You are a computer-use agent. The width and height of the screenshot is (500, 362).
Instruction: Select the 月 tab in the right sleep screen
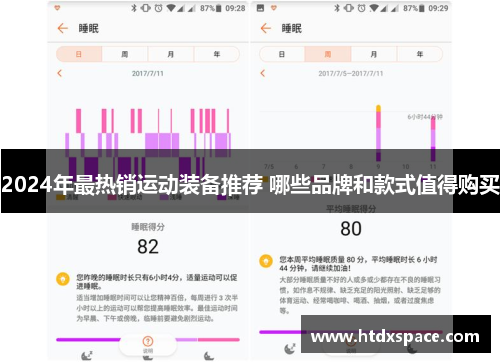point(374,54)
